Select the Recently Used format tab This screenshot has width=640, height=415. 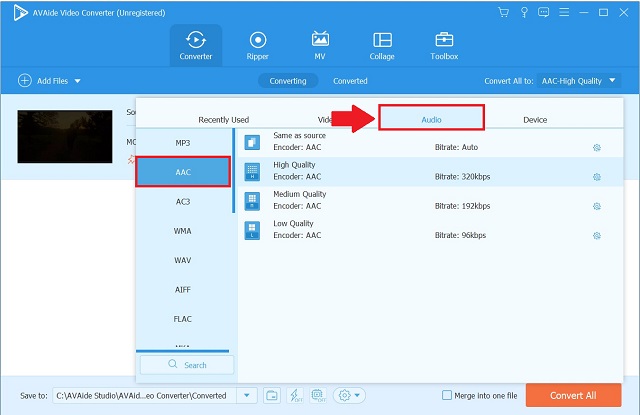click(223, 120)
